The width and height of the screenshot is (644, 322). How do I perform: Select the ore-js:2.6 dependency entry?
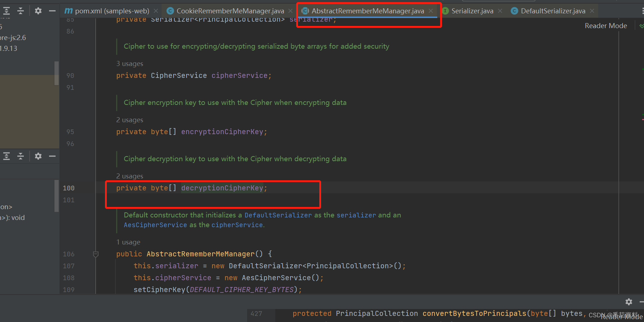click(x=13, y=38)
